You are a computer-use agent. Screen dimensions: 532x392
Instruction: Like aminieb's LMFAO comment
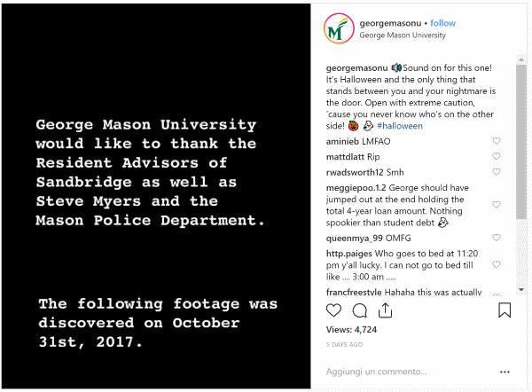(497, 140)
